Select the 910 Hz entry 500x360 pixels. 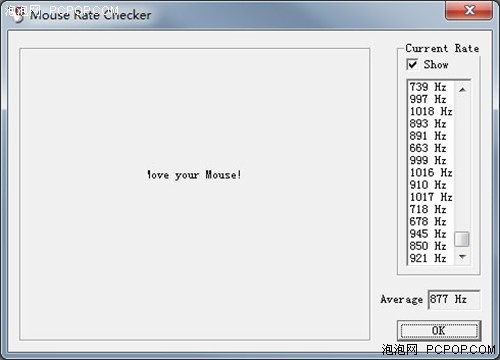430,185
